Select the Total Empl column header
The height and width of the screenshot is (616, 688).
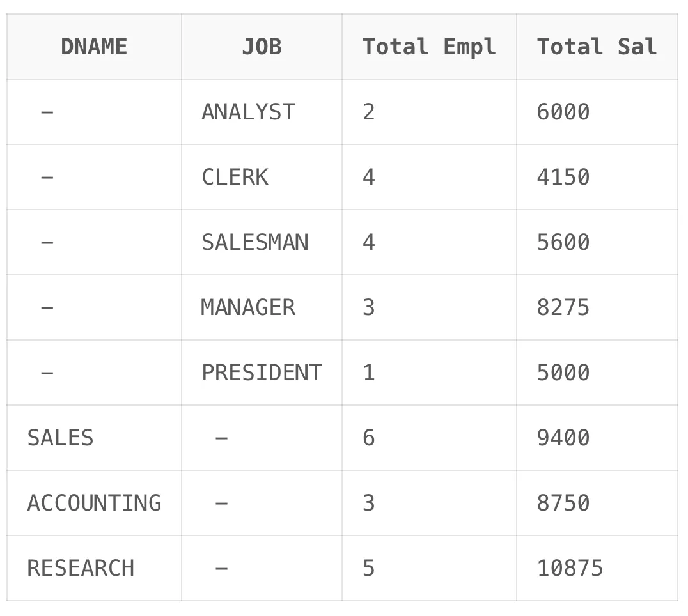click(429, 47)
